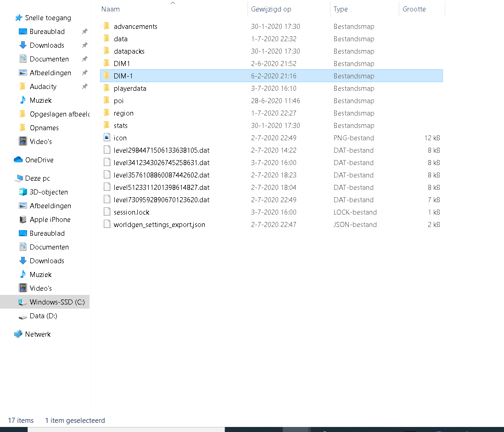Screen dimensions: 504x432
Task: Select file level298447150613363810​5.dat
Action: pos(162,150)
